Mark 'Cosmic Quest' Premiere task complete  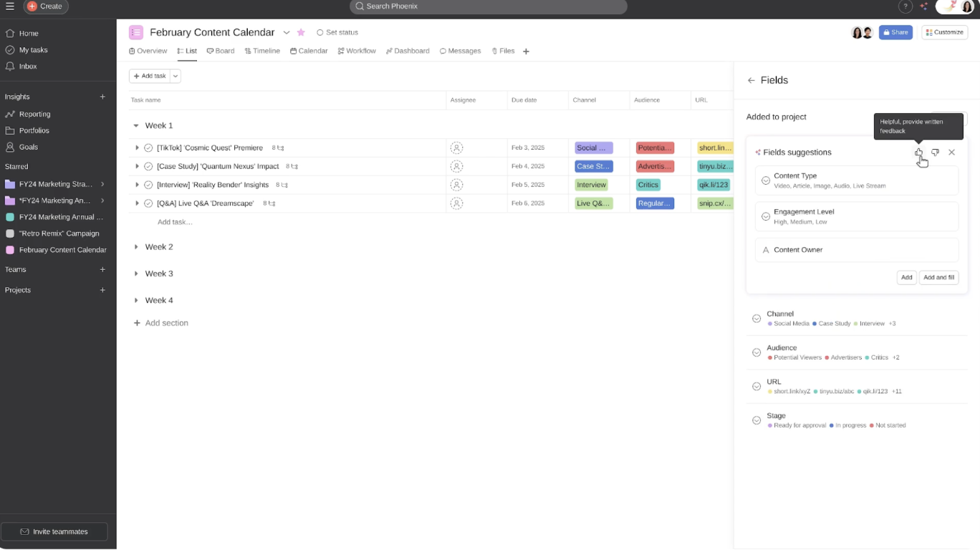148,148
